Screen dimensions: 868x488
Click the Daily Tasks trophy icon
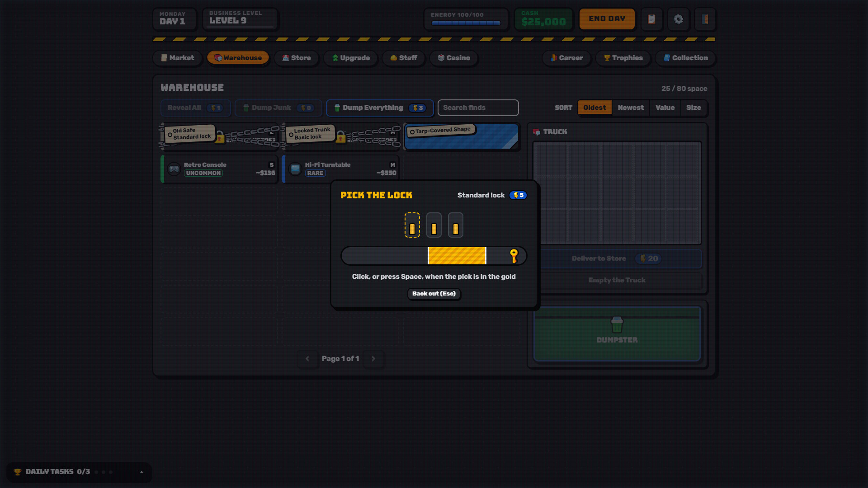[18, 472]
